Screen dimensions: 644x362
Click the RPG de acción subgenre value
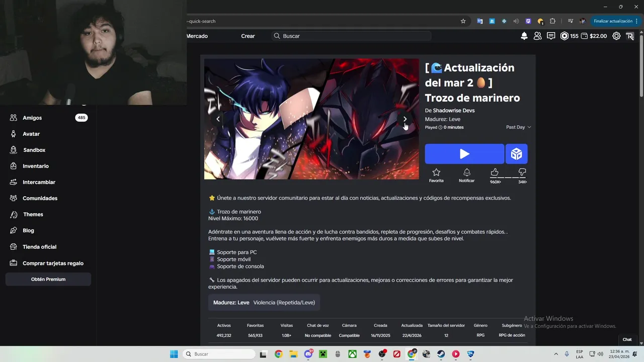tap(512, 335)
